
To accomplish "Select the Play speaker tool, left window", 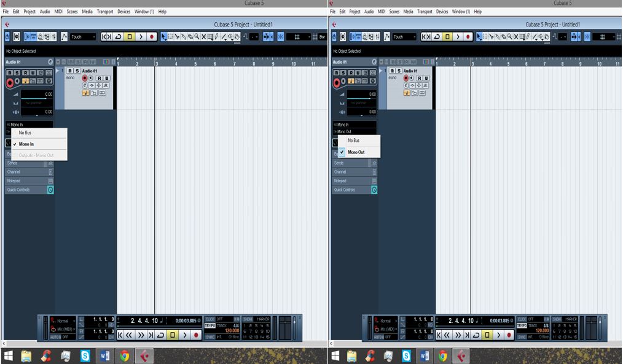I will (x=230, y=36).
